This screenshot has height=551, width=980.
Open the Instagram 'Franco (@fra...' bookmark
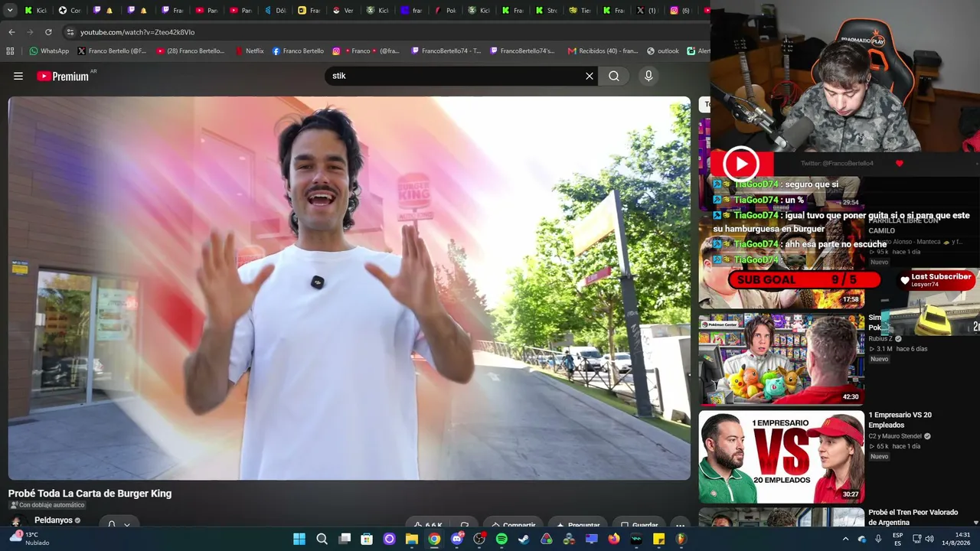366,51
